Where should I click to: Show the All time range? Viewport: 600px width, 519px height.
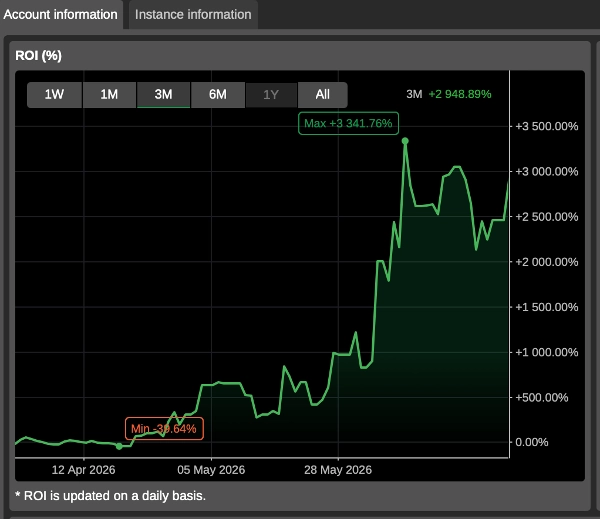323,95
